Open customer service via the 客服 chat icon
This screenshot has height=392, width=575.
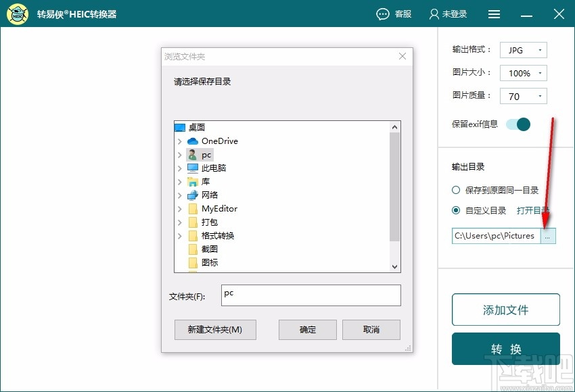[x=382, y=14]
